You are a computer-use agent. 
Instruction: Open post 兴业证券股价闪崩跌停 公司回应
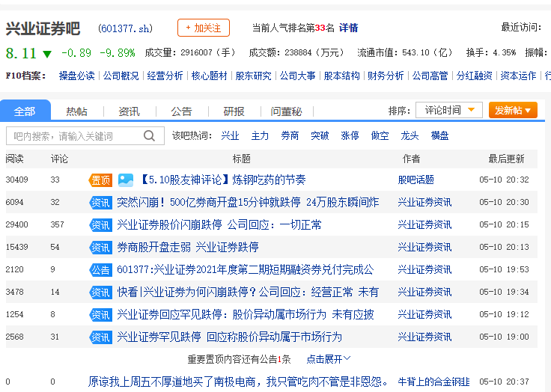tap(219, 225)
